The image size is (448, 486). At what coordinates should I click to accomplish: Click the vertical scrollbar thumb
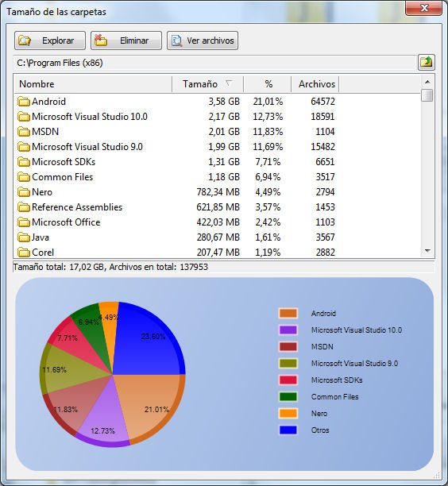point(427,95)
